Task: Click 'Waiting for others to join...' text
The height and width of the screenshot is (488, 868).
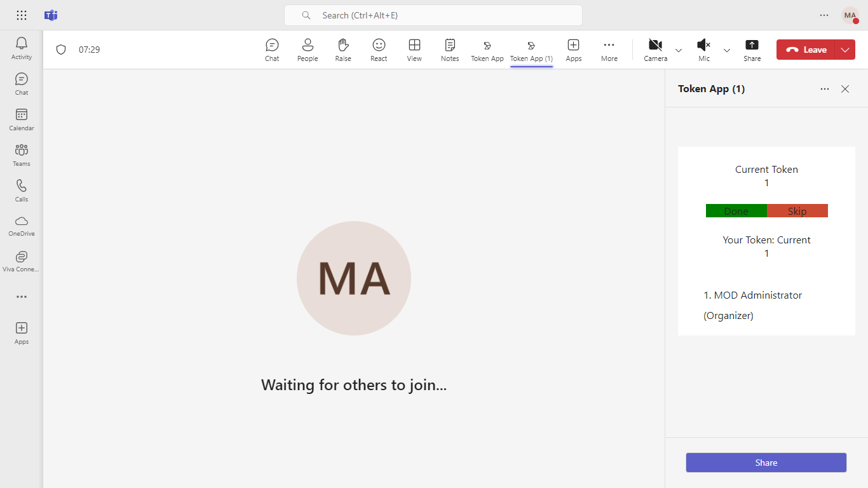Action: (354, 385)
